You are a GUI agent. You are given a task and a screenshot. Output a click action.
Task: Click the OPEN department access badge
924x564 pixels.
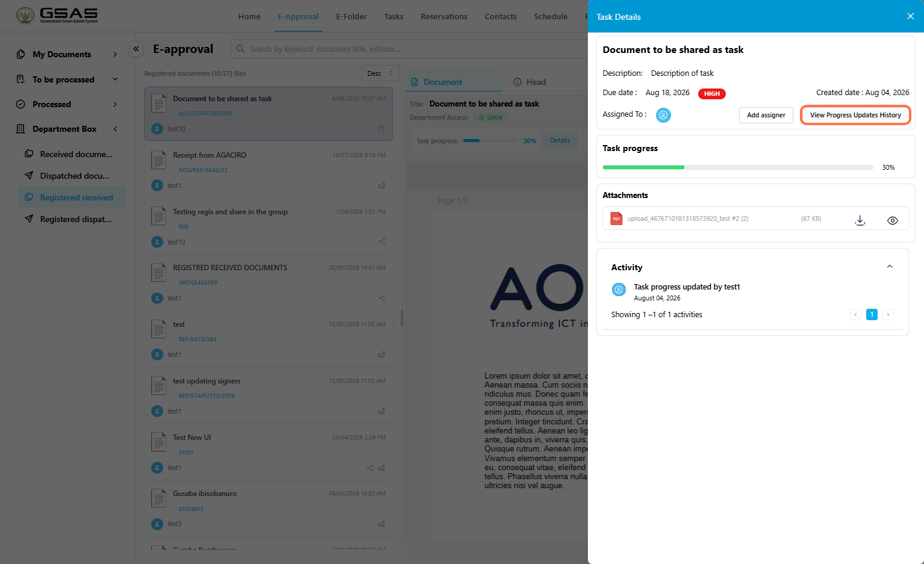(x=490, y=117)
